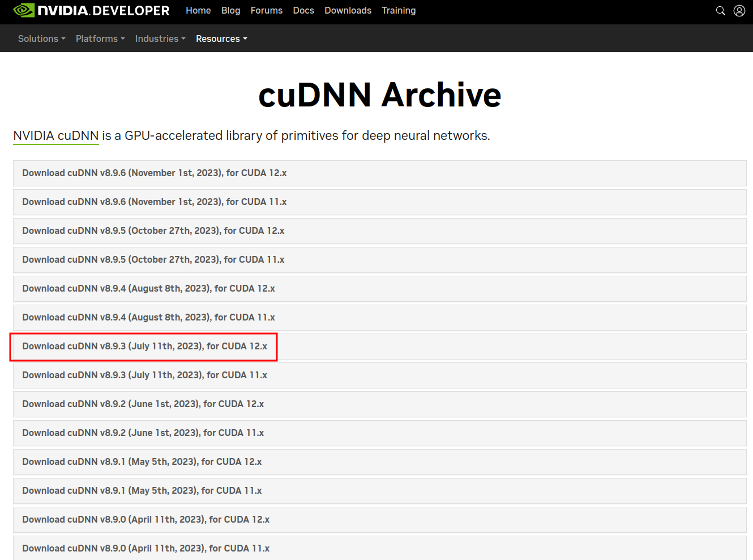This screenshot has width=753, height=560.
Task: Open the Blog page
Action: (230, 10)
